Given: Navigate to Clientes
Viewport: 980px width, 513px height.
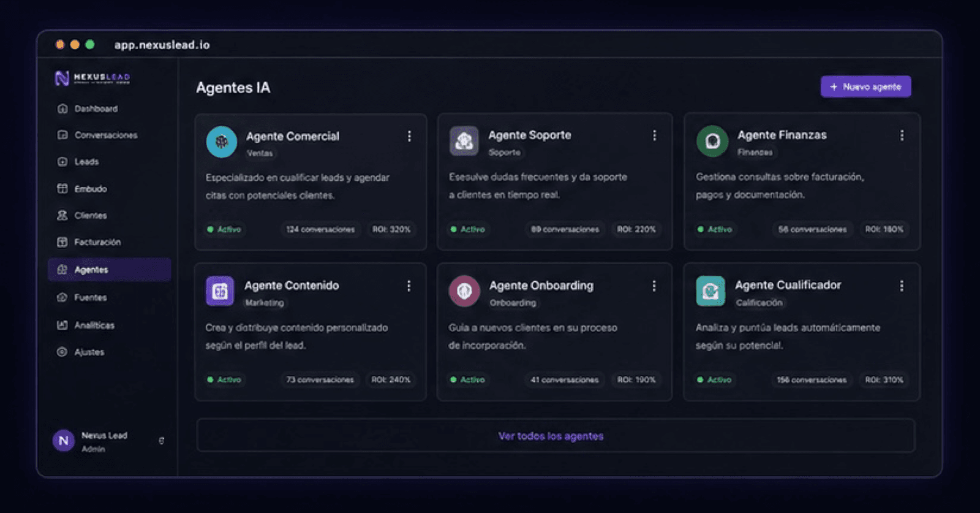Looking at the screenshot, I should (109, 215).
